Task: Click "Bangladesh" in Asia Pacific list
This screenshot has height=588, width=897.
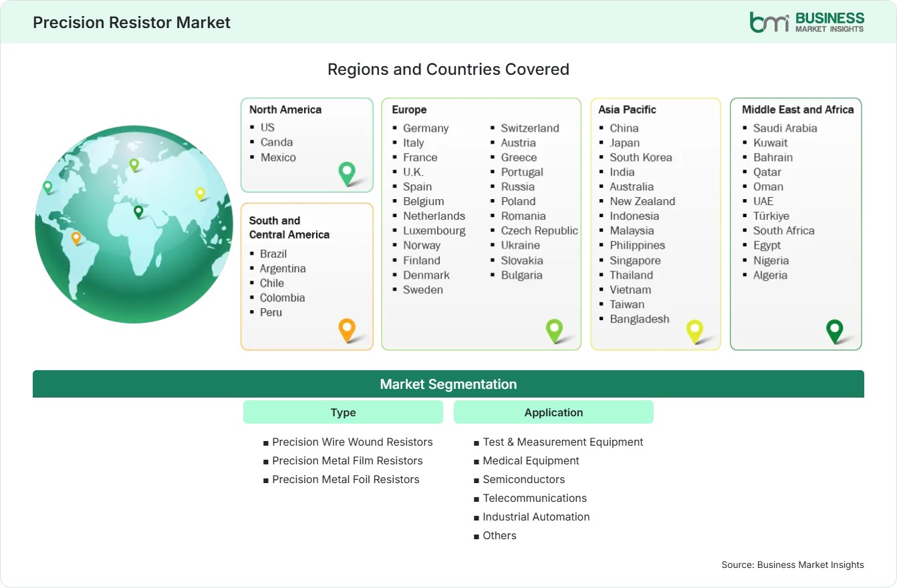Action: pos(640,319)
